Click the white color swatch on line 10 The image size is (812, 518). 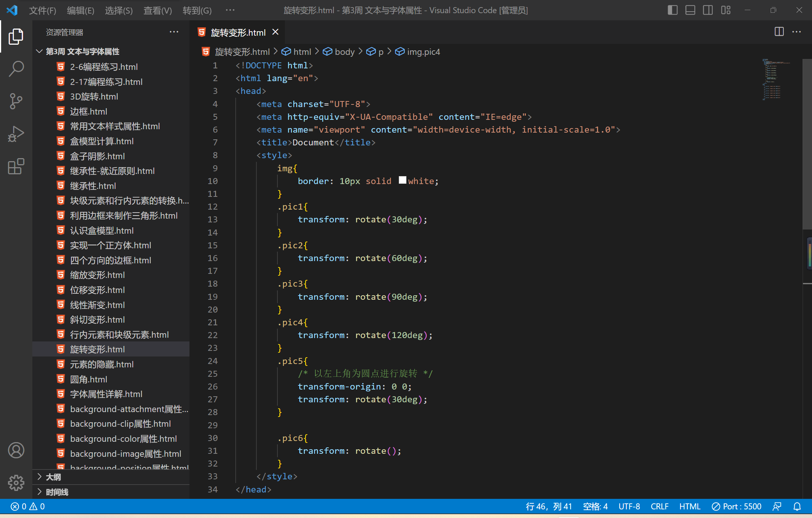pos(402,181)
